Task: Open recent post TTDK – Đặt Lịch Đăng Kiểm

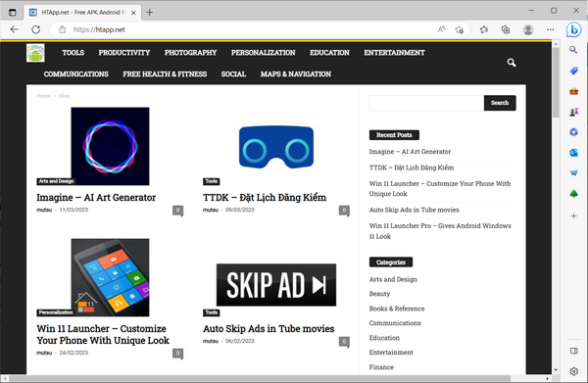Action: [412, 168]
